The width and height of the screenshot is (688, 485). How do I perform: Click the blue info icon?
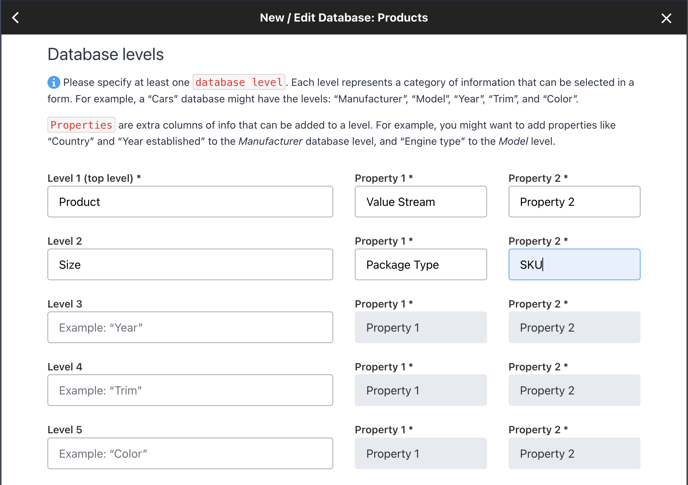coord(54,82)
